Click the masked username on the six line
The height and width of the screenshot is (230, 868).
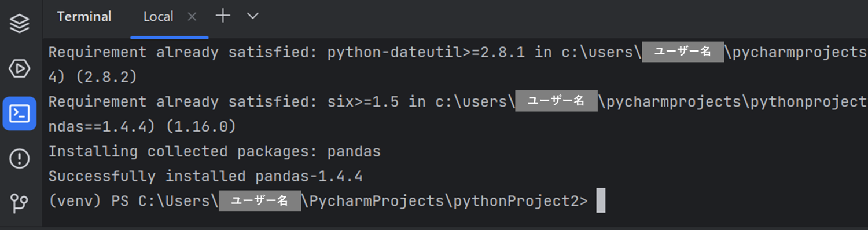556,101
